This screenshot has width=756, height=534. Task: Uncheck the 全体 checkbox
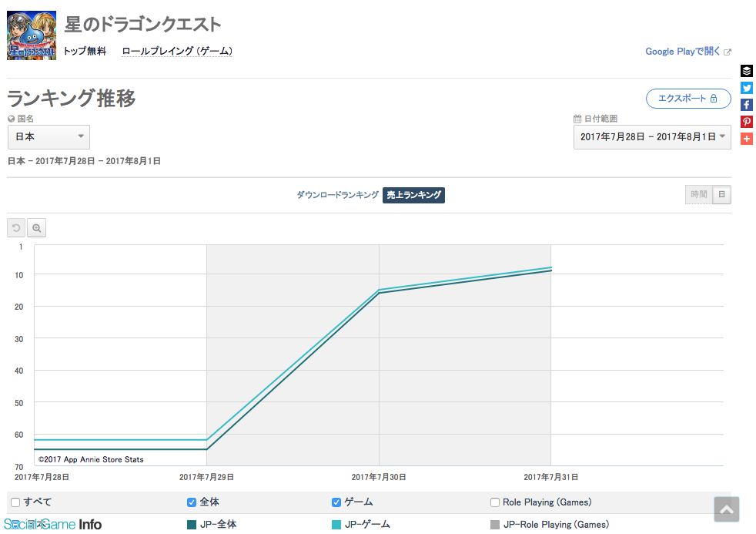pyautogui.click(x=192, y=502)
